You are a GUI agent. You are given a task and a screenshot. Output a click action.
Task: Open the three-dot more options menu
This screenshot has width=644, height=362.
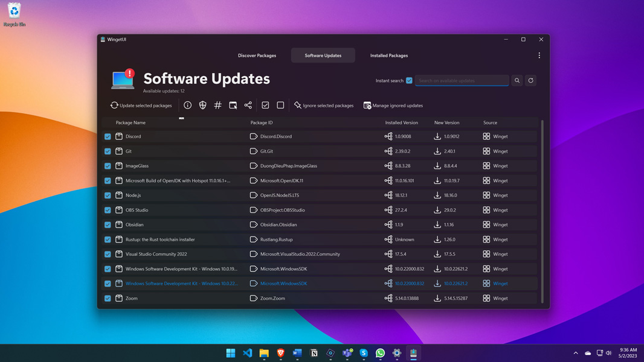click(x=539, y=56)
